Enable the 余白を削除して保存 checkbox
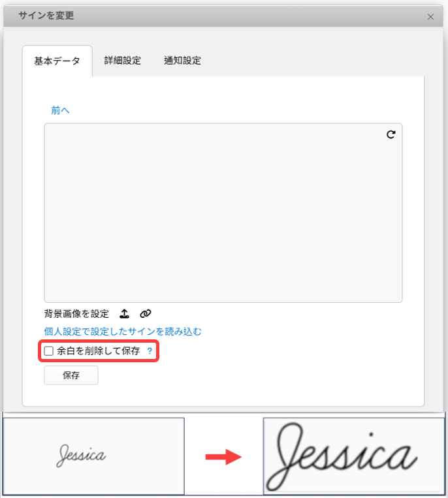448x498 pixels. [48, 351]
